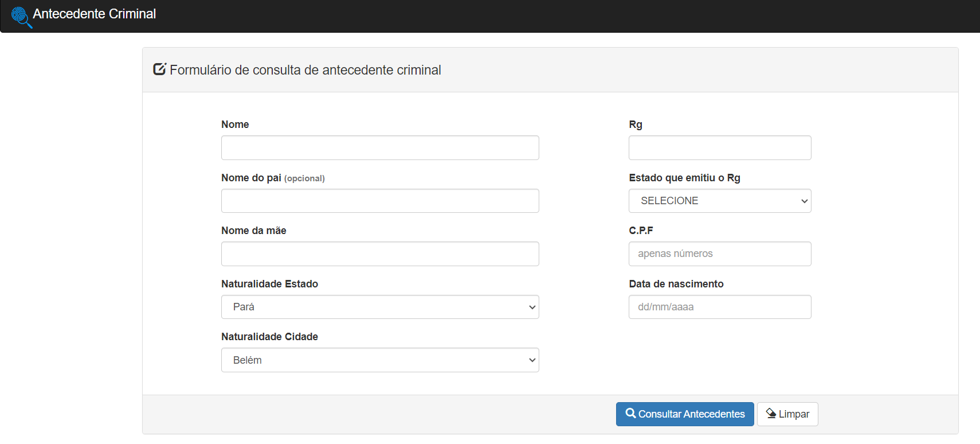Click the Data de nascimento date field
The height and width of the screenshot is (444, 980).
pos(719,307)
